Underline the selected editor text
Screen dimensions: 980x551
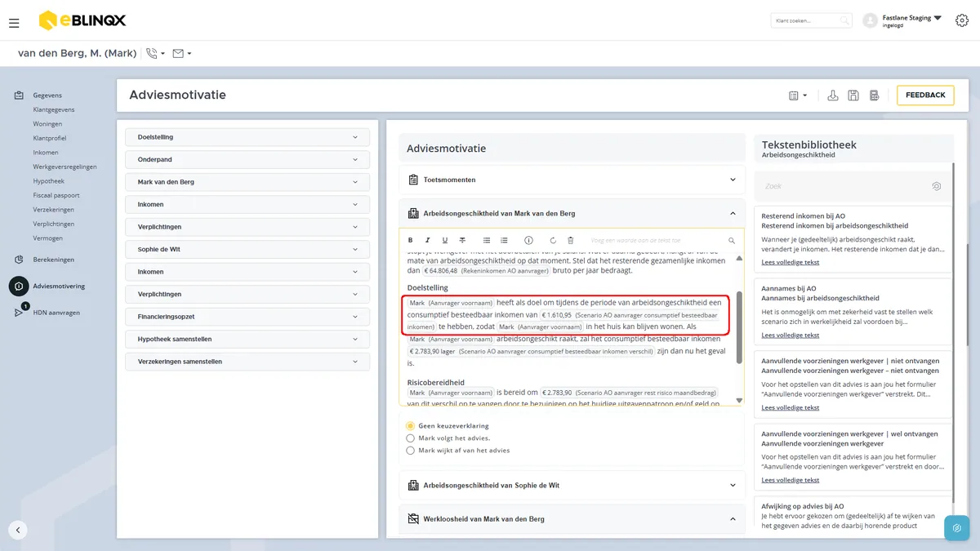point(445,241)
